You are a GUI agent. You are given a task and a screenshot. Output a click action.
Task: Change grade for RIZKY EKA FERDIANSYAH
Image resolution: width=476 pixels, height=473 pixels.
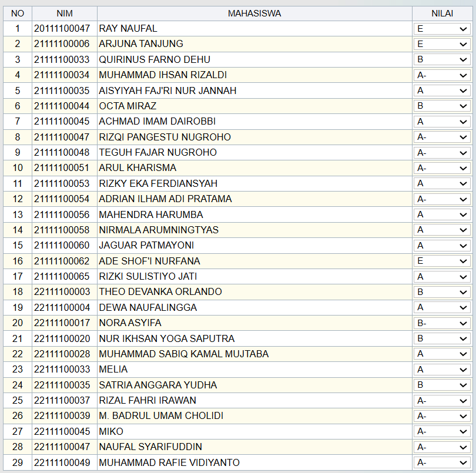442,184
